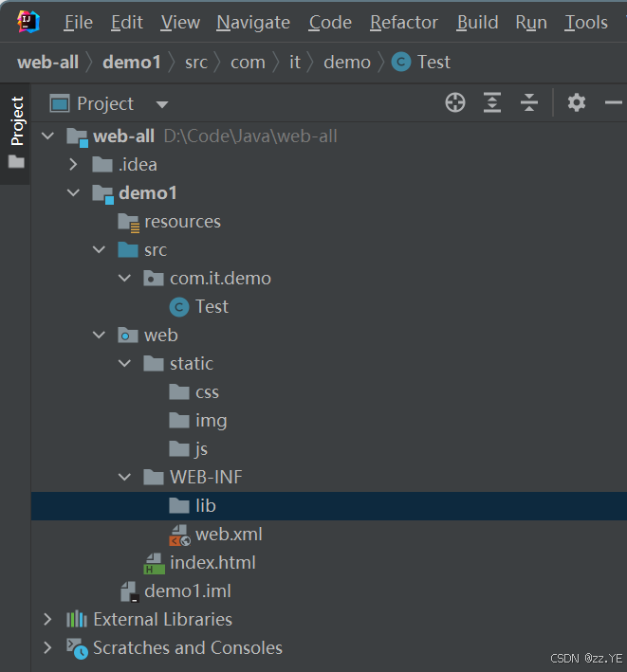Open the Run menu
The height and width of the screenshot is (672, 627).
pos(531,23)
